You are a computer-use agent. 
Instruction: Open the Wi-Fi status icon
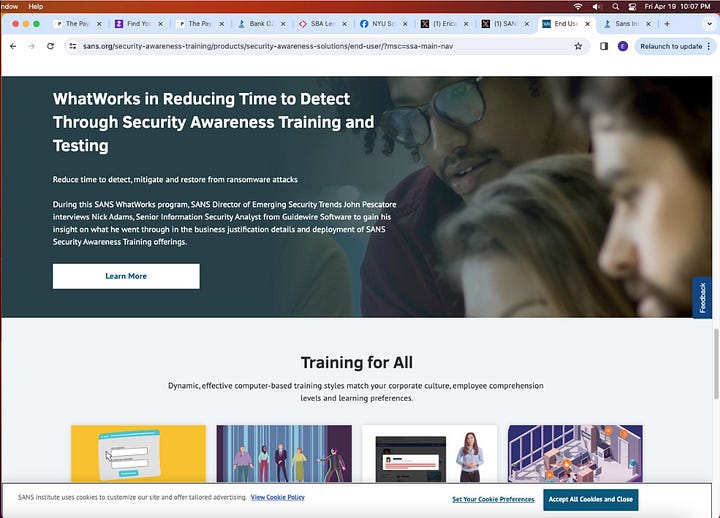pyautogui.click(x=578, y=6)
